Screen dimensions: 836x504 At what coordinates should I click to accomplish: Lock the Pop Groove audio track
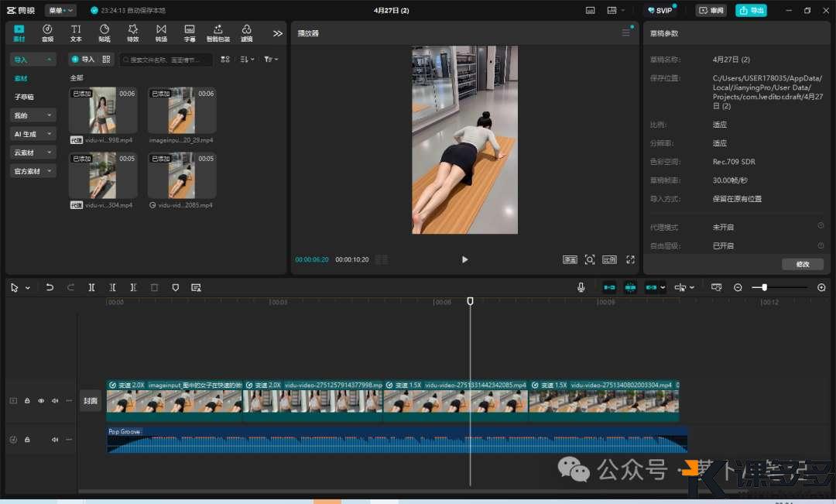(27, 440)
